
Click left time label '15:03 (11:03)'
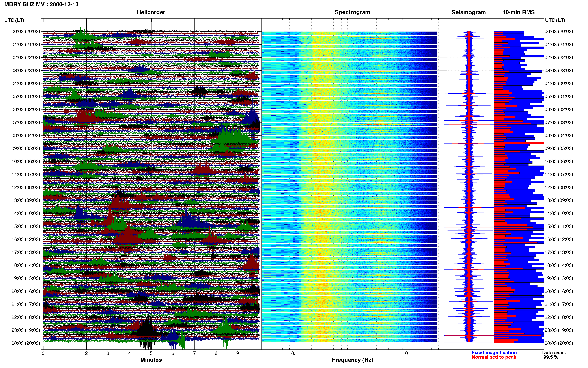pos(26,226)
